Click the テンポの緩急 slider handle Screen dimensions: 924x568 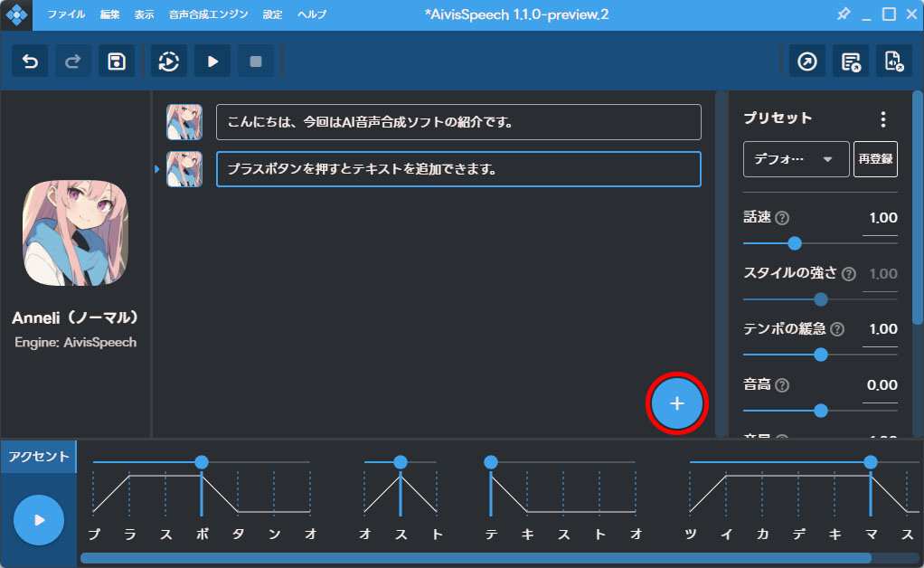point(820,355)
